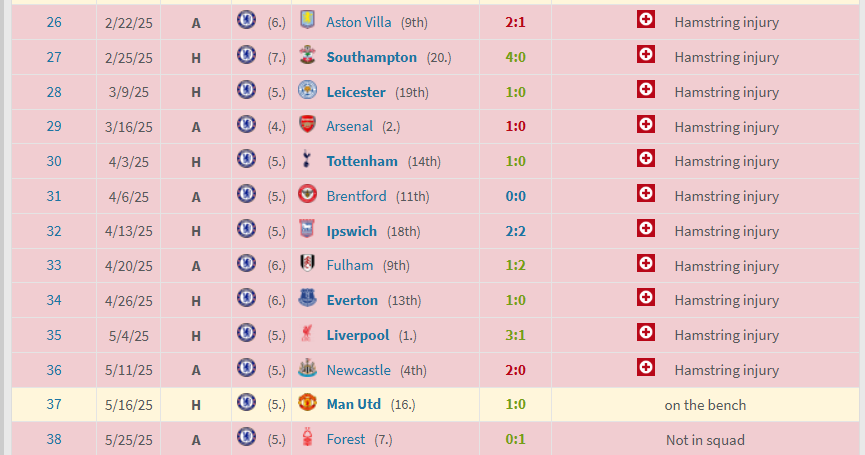Click the Tottenham club crest
The width and height of the screenshot is (865, 455).
tap(307, 159)
